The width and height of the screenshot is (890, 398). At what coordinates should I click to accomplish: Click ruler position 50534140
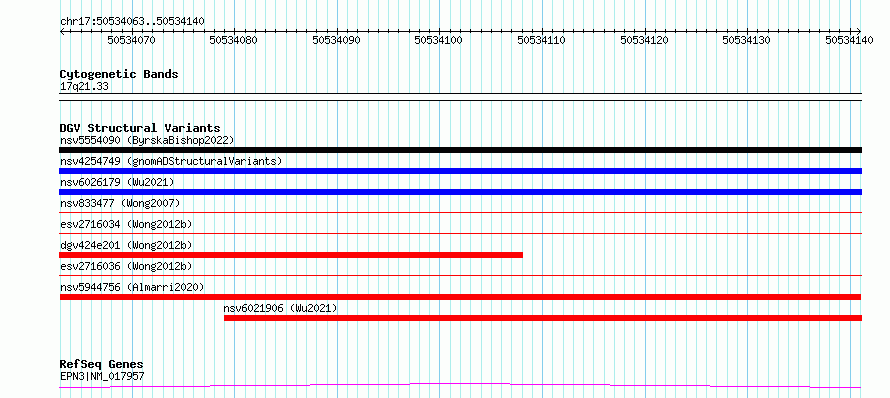pyautogui.click(x=849, y=40)
